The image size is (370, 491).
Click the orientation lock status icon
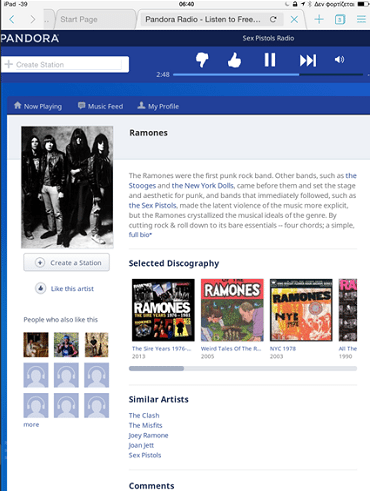[295, 4]
